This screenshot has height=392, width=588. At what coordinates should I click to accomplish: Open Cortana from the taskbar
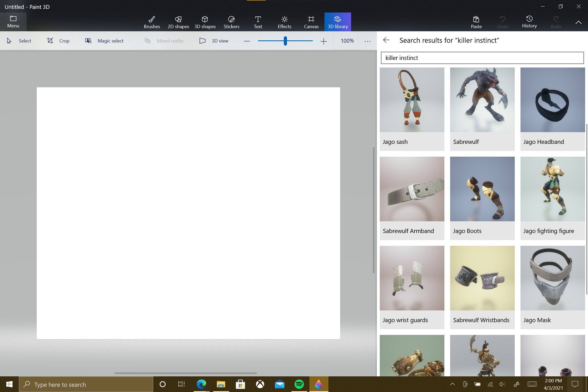[x=162, y=384]
